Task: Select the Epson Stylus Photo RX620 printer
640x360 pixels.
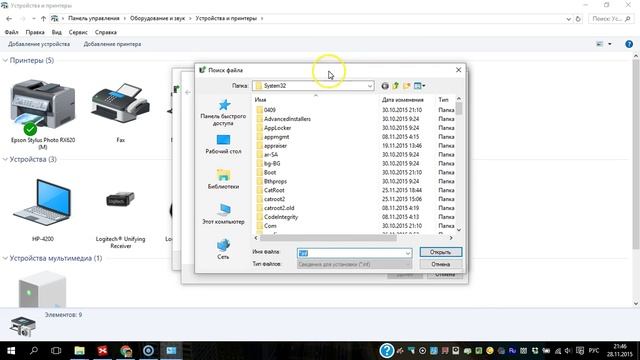Action: 43,114
